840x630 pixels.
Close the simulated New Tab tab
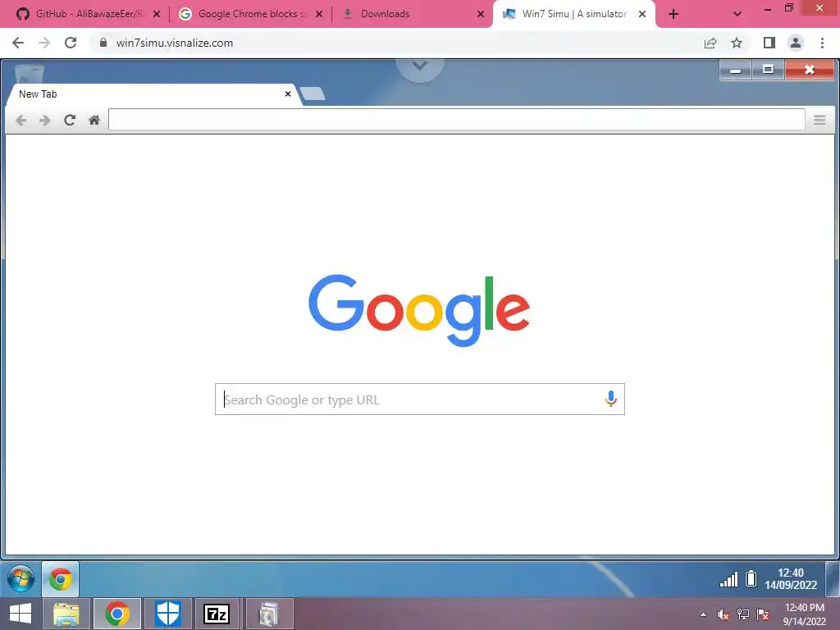click(288, 94)
